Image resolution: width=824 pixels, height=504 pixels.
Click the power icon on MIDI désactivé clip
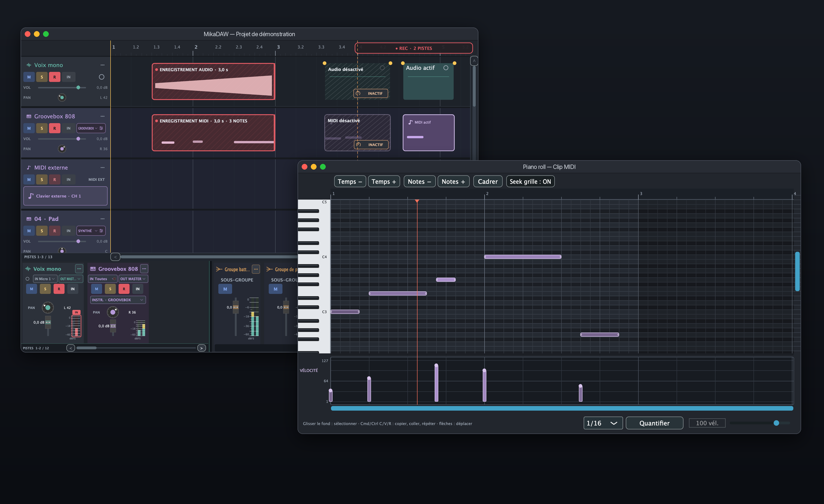[x=358, y=144]
